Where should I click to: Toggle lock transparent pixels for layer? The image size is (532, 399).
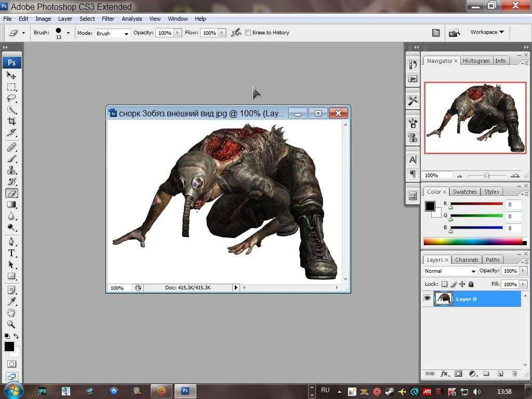click(x=444, y=284)
